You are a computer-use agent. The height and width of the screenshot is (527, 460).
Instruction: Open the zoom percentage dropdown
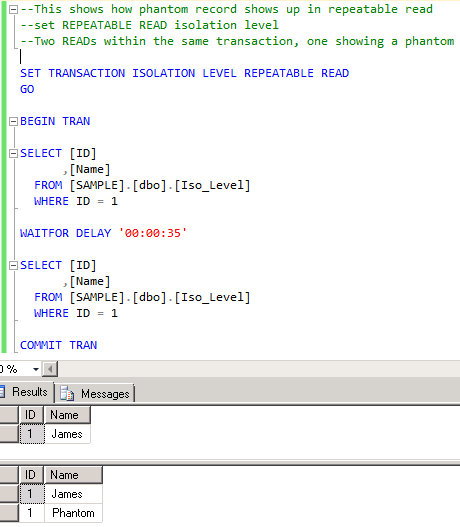pos(36,369)
